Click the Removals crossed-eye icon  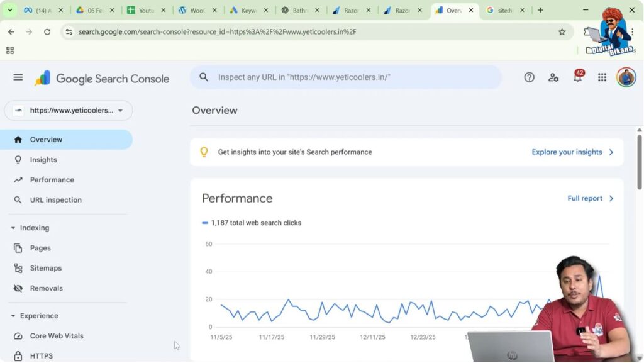[x=18, y=288]
